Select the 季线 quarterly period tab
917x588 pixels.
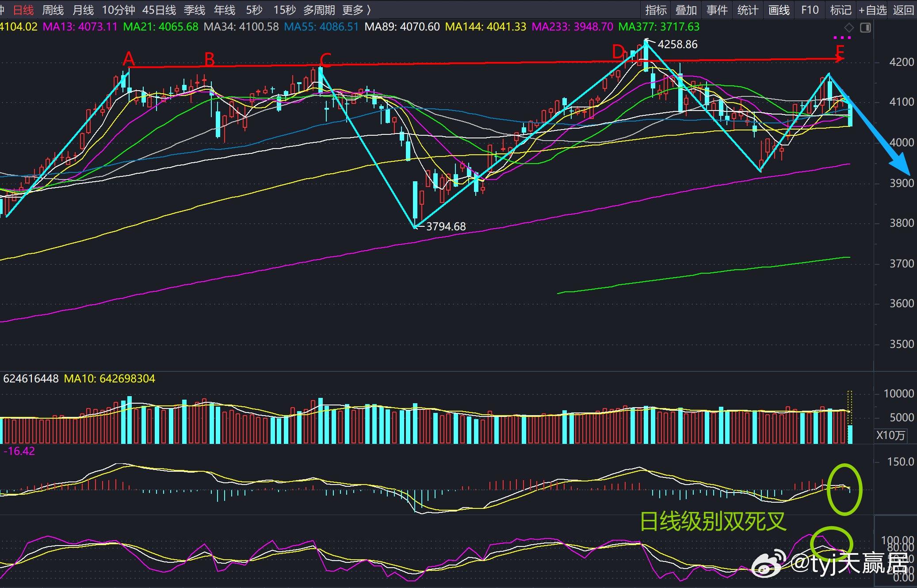point(195,10)
